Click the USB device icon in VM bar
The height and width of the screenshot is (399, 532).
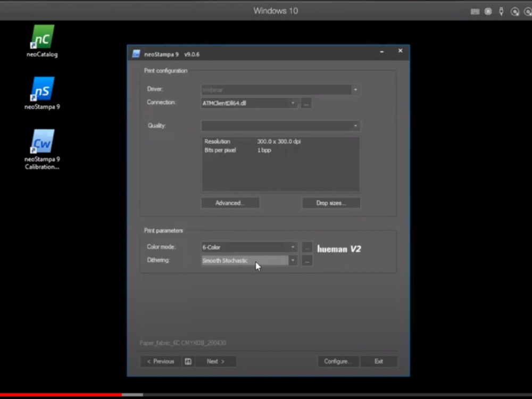(x=501, y=12)
